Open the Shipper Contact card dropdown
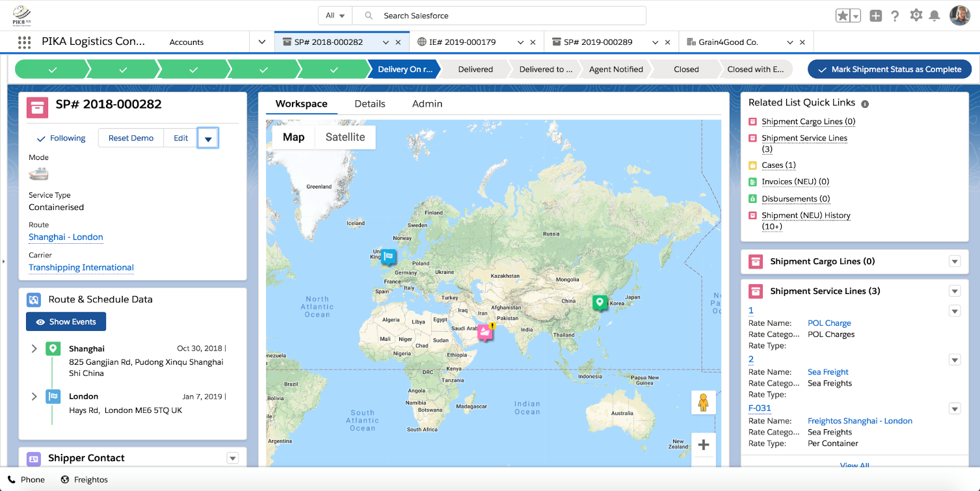980x491 pixels. point(232,458)
